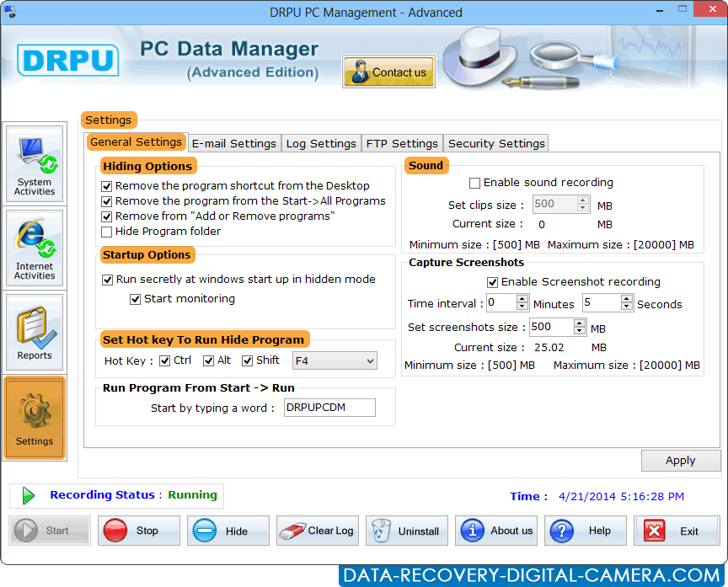Click the Minutes interval input field
The height and width of the screenshot is (587, 728).
pyautogui.click(x=501, y=302)
